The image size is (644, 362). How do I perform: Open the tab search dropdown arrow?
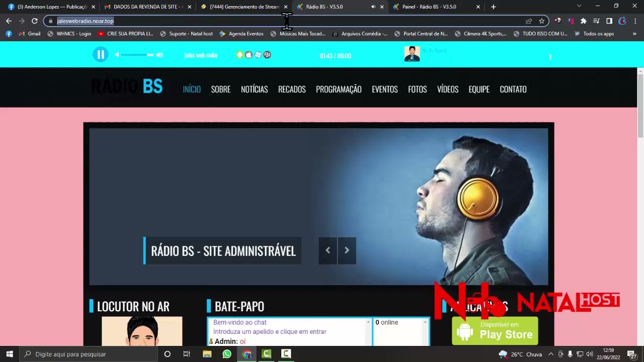tap(579, 6)
